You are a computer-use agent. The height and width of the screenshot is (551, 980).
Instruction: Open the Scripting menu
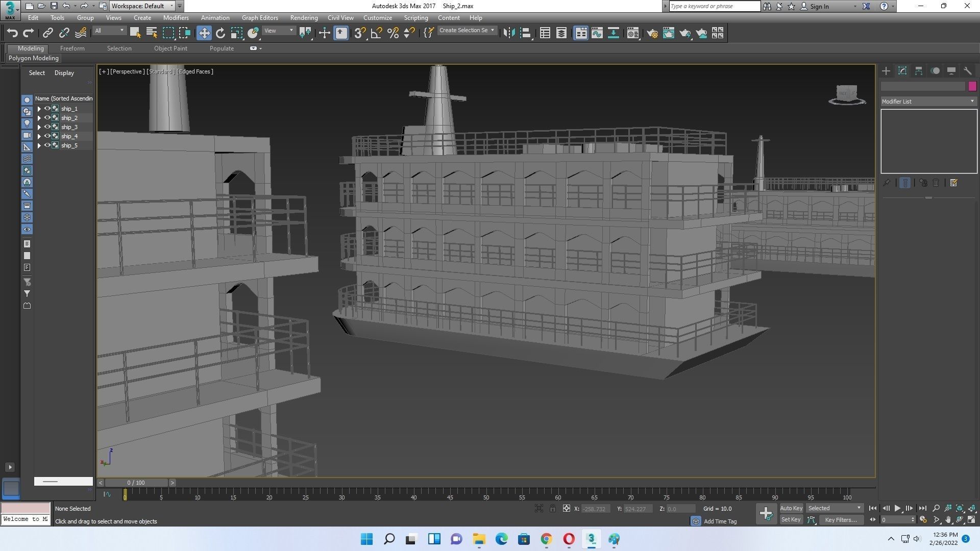[x=416, y=18]
